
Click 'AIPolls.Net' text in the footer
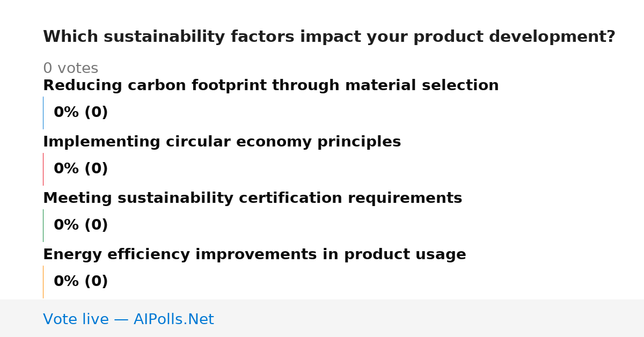tap(174, 319)
